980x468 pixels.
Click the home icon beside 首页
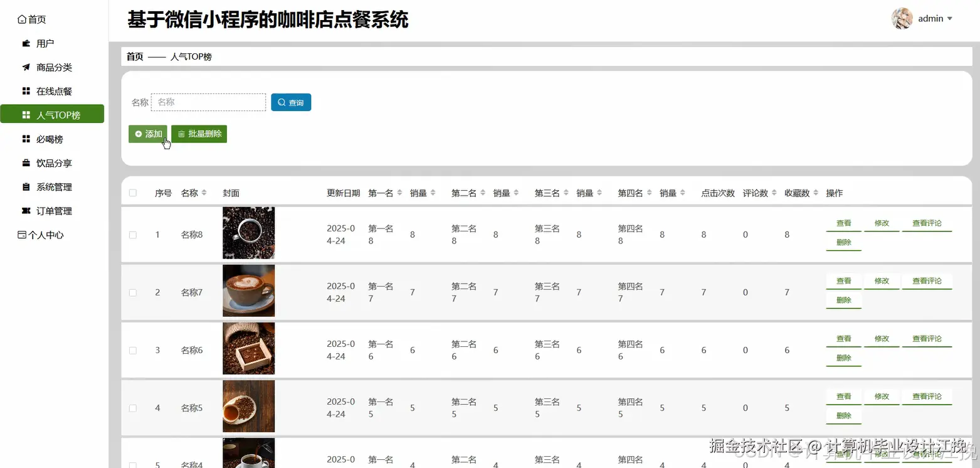(22, 19)
